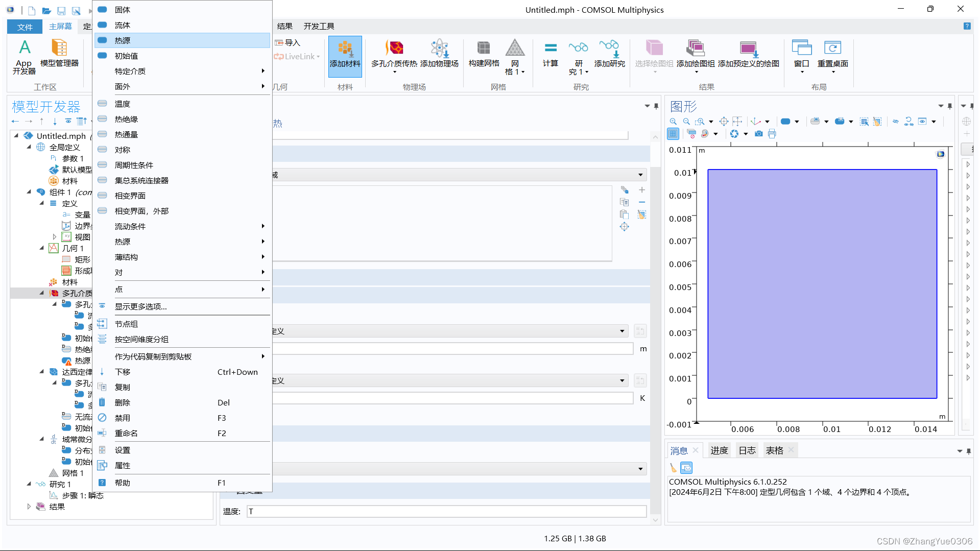Click the down arrow in Model Builder toolbar
The height and width of the screenshot is (551, 980).
click(55, 122)
